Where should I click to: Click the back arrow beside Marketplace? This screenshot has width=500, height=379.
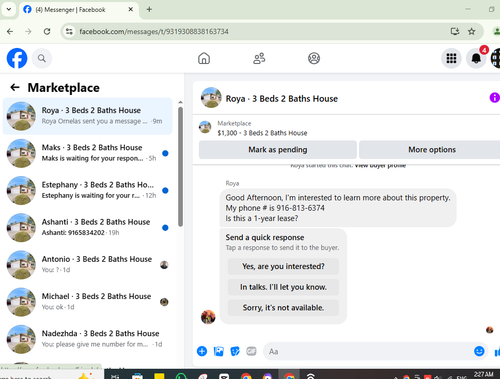[x=15, y=88]
